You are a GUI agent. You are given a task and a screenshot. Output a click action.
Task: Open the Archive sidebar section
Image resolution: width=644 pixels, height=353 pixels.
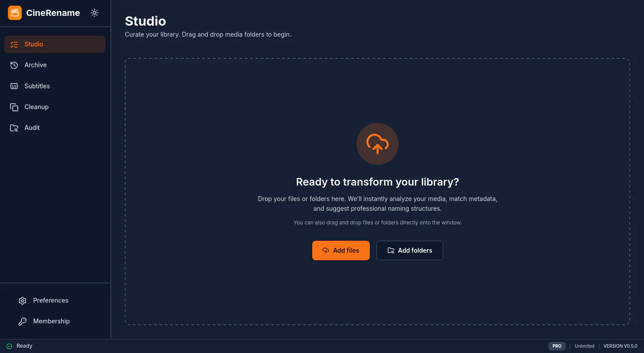point(55,65)
